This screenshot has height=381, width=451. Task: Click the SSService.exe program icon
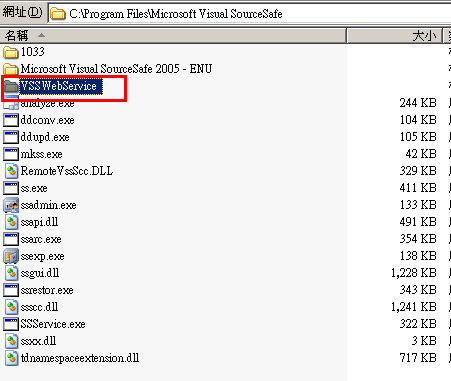(x=11, y=324)
